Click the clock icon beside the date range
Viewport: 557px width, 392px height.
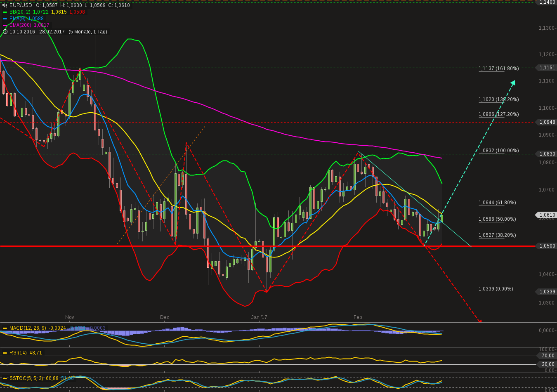[x=5, y=32]
